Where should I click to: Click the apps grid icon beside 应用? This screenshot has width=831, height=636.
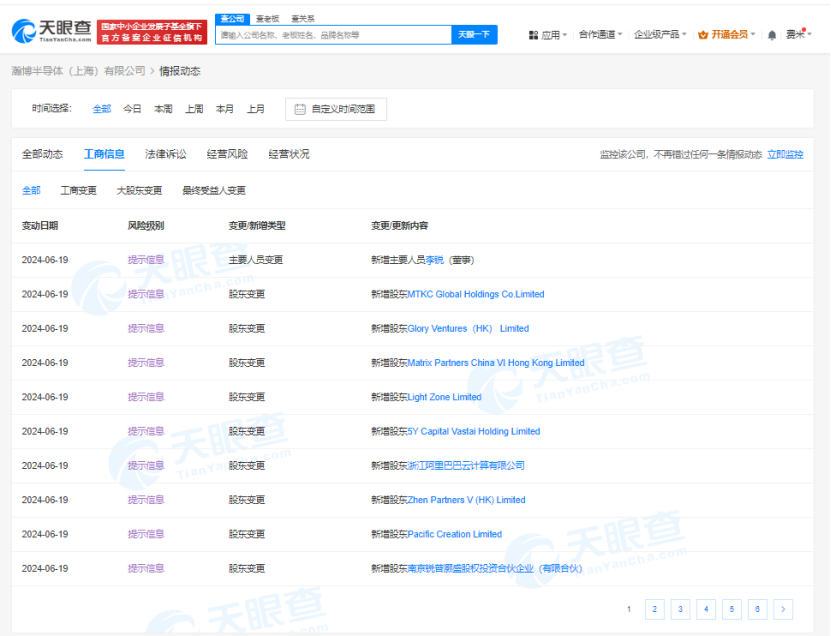[533, 33]
